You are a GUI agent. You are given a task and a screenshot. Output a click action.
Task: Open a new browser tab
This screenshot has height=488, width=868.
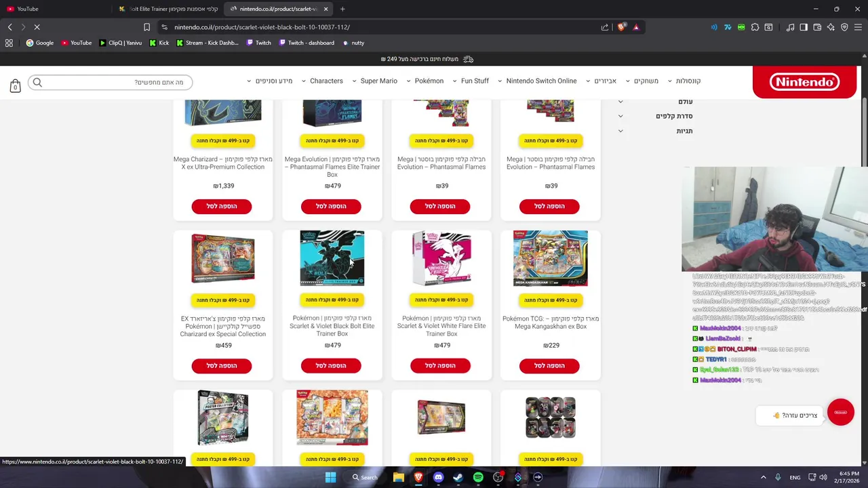click(342, 9)
